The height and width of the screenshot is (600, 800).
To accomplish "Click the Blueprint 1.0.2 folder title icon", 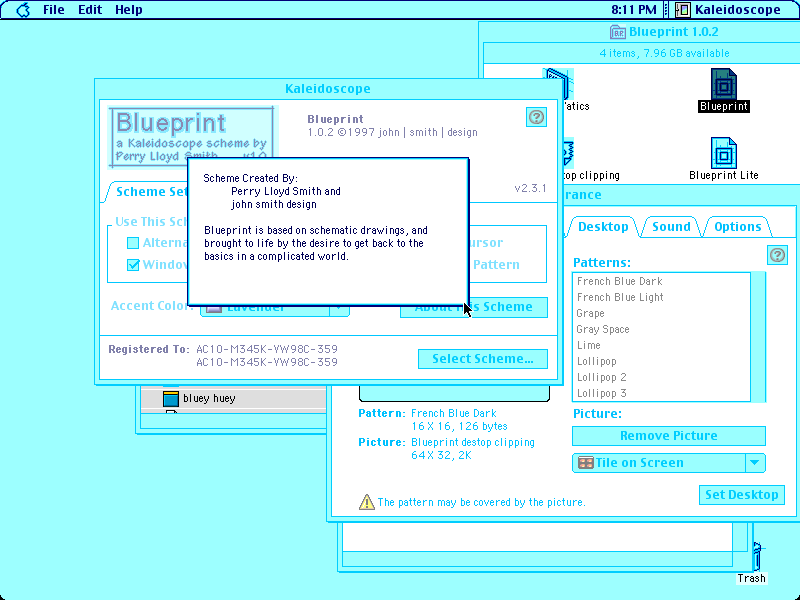I will click(x=617, y=32).
